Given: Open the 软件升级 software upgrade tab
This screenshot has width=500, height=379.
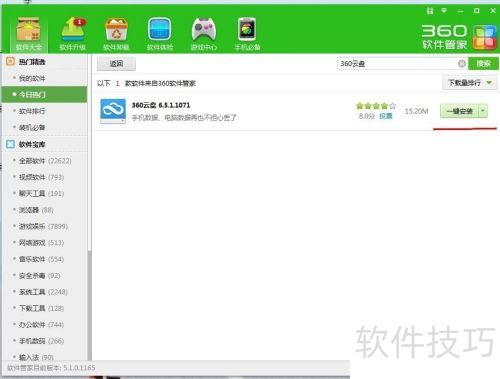Looking at the screenshot, I should coord(73,34).
